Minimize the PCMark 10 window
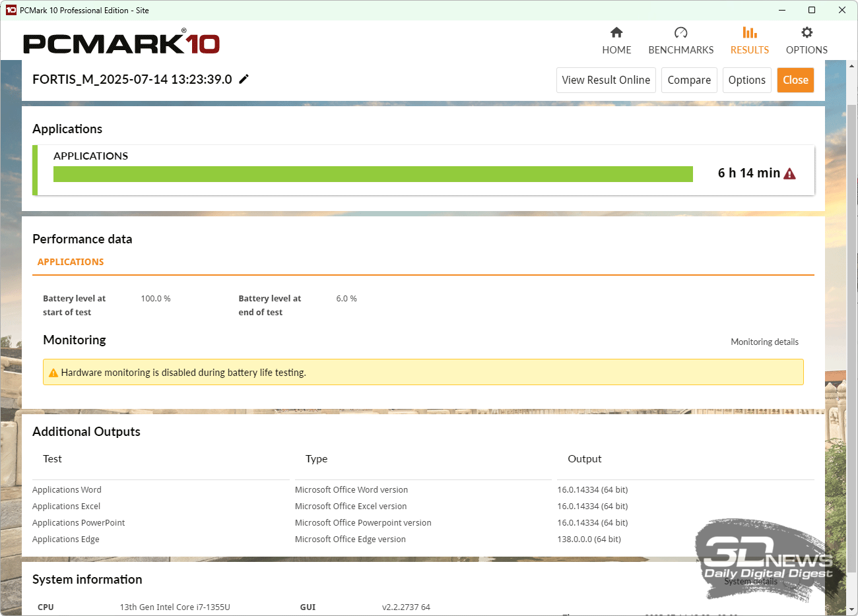Viewport: 858px width, 616px height. click(782, 10)
